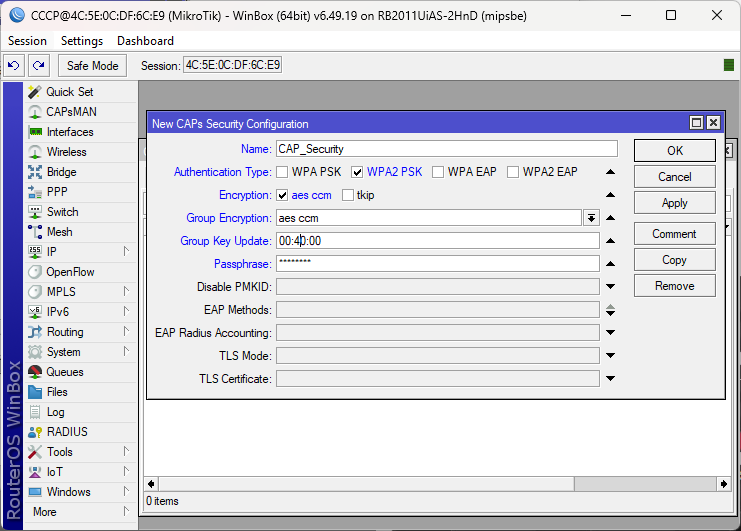Open Bridge in sidebar
741x531 pixels.
click(x=80, y=172)
